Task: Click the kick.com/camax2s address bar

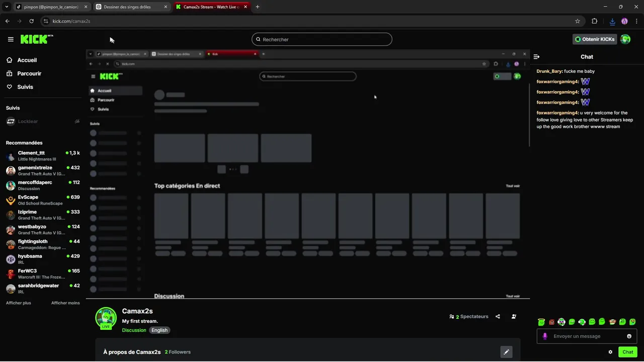Action: click(312, 21)
